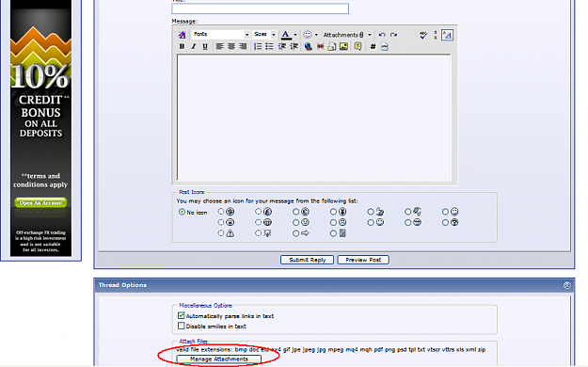
Task: Click inside the Message text area
Action: [x=314, y=118]
